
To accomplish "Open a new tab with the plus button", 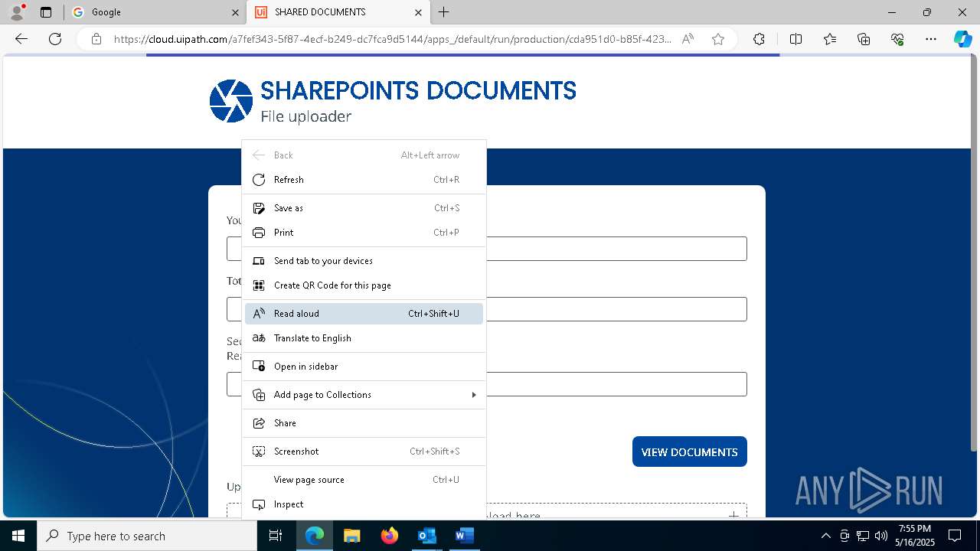I will tap(444, 12).
